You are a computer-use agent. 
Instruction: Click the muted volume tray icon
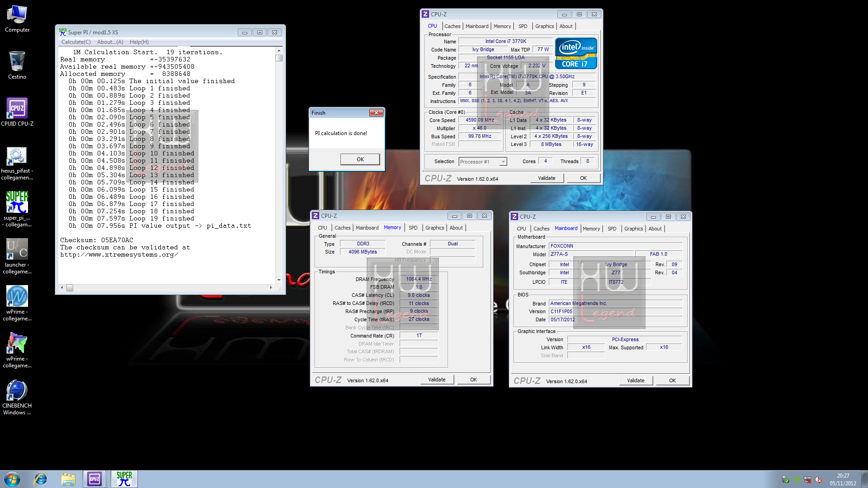818,479
